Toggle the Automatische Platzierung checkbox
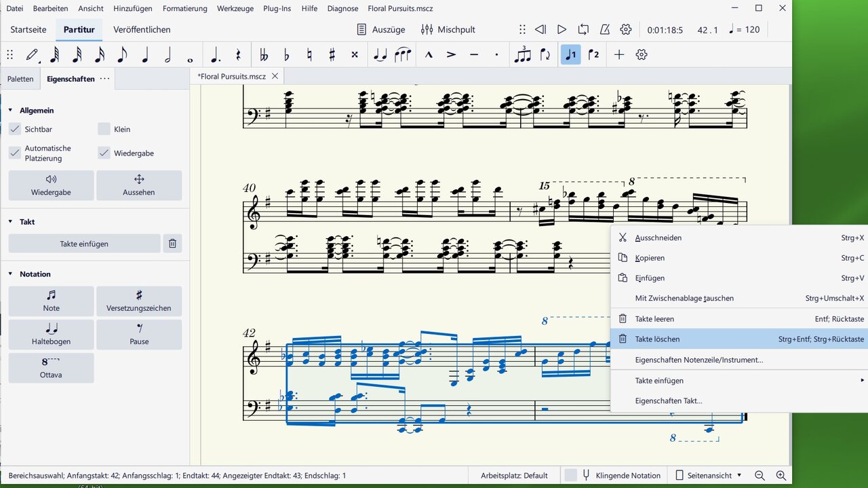The height and width of the screenshot is (488, 868). click(15, 153)
